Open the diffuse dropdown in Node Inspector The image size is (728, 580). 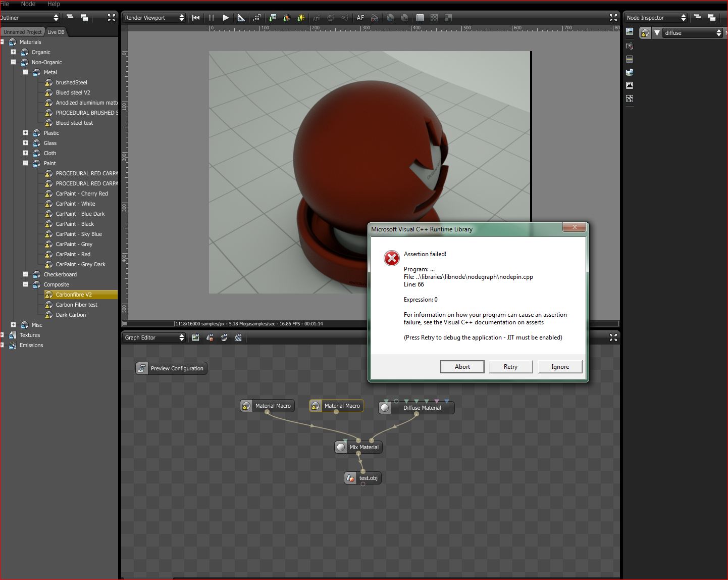coord(692,33)
